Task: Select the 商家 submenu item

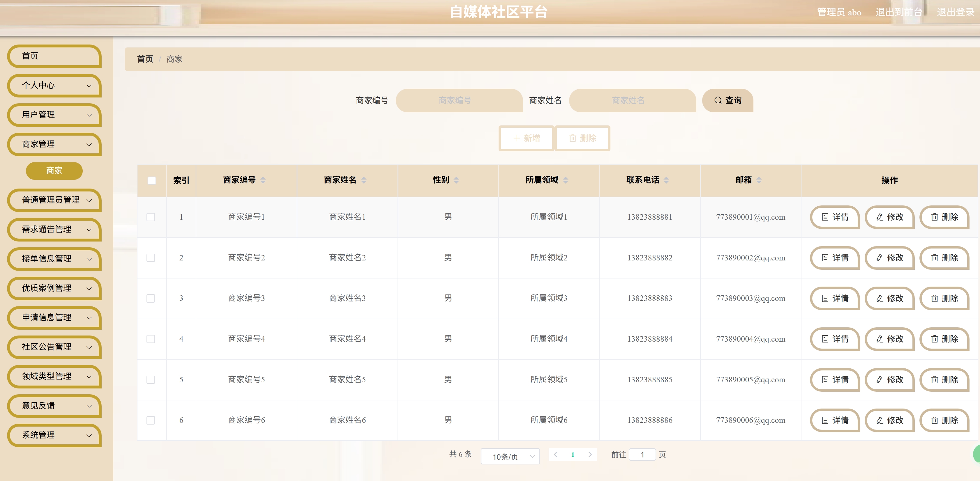Action: point(54,171)
